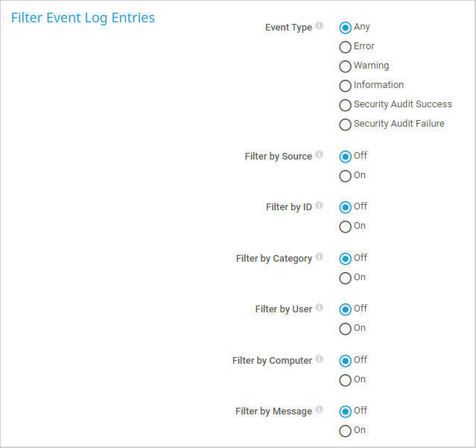
Task: Open the Filter by Category help icon
Action: pos(320,257)
